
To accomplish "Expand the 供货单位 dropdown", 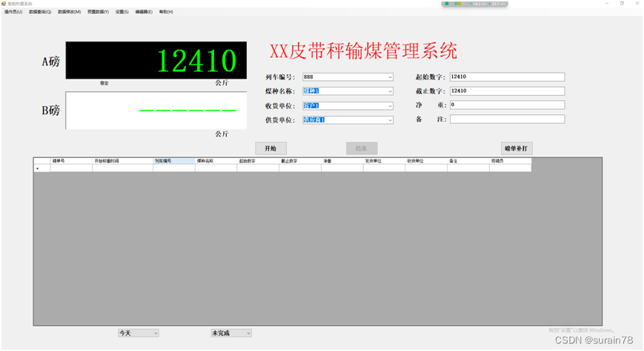I will pyautogui.click(x=390, y=120).
